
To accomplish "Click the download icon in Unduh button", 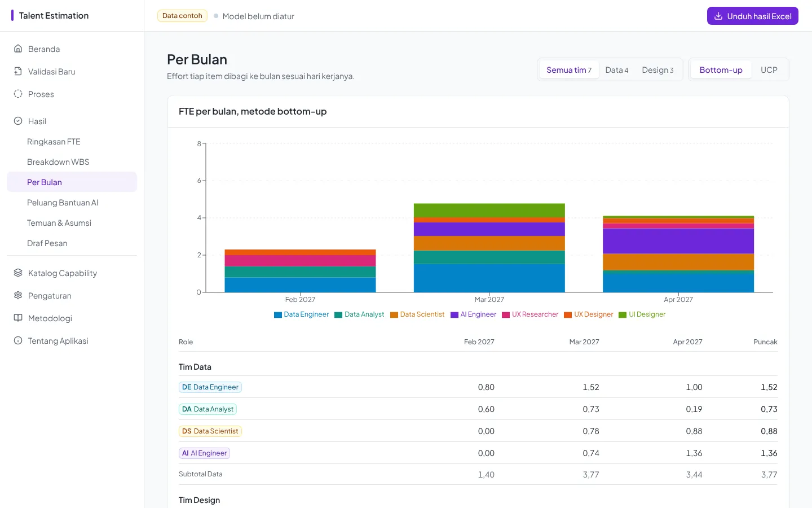I will pyautogui.click(x=718, y=16).
